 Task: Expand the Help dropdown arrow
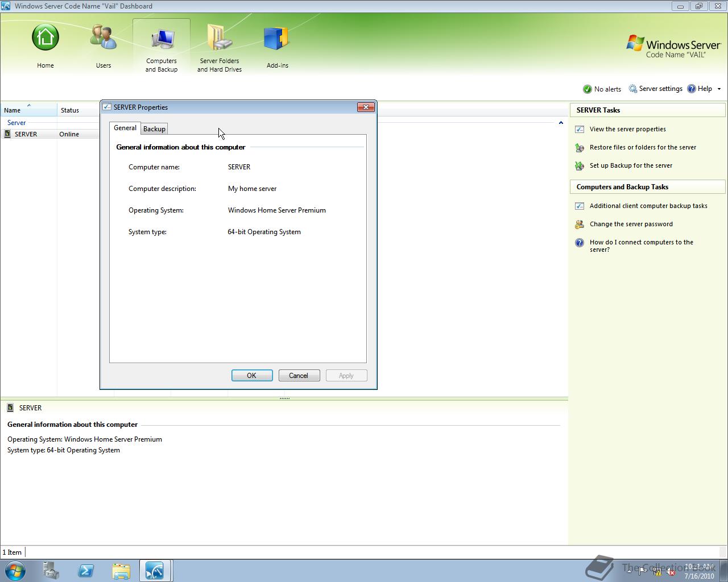click(x=719, y=89)
